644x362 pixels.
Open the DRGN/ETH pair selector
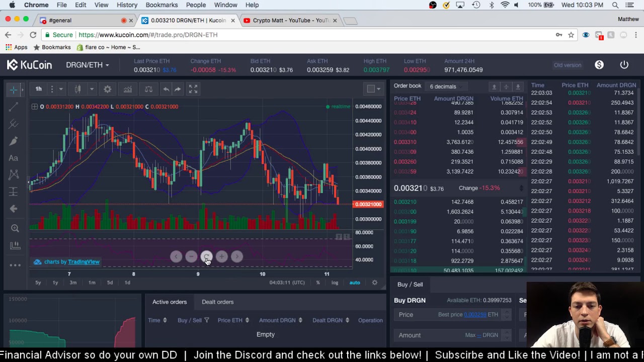click(x=87, y=65)
